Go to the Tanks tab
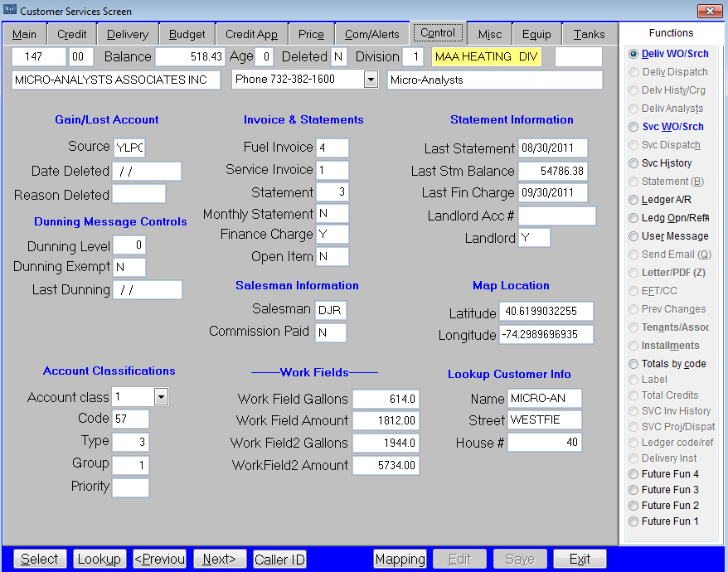728x572 pixels. click(589, 34)
